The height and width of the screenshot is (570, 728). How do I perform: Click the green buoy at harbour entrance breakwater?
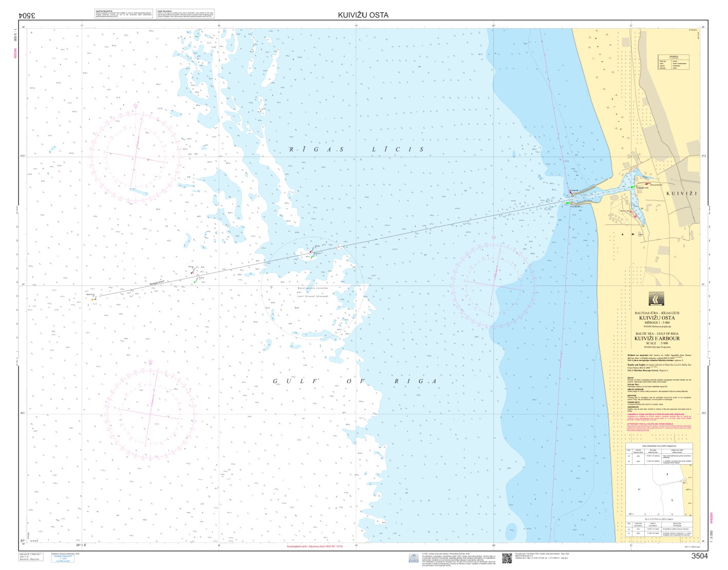click(x=567, y=203)
